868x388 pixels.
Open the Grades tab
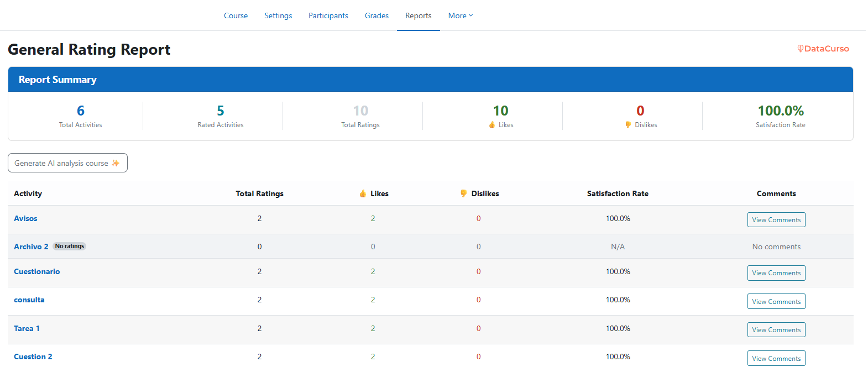click(377, 15)
